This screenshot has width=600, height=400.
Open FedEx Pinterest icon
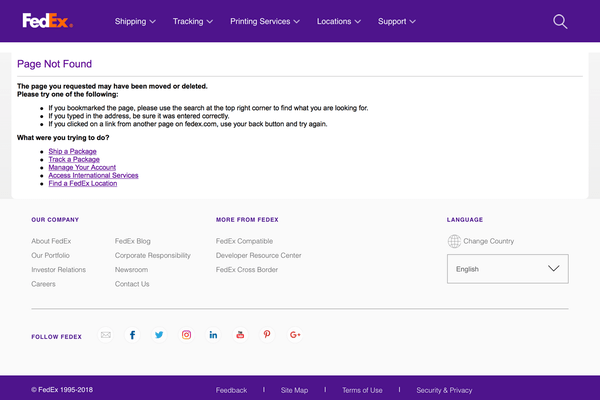pos(267,335)
